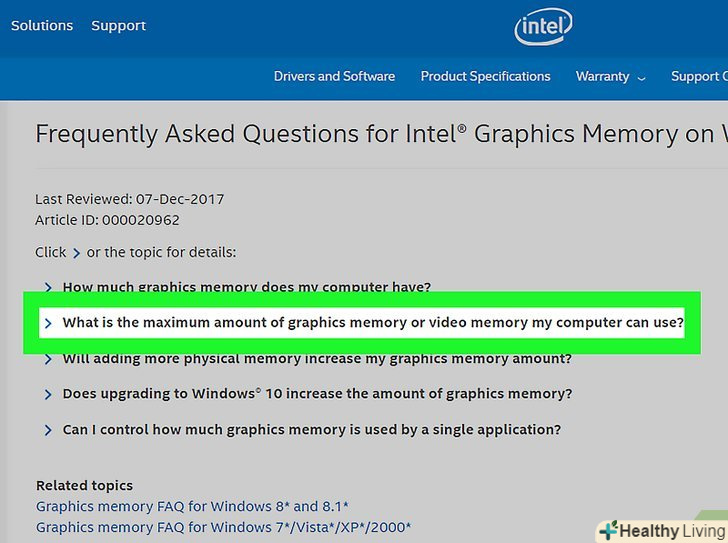Image resolution: width=728 pixels, height=543 pixels.
Task: Open 'Does upgrading to Windows 10' question
Action: [317, 394]
